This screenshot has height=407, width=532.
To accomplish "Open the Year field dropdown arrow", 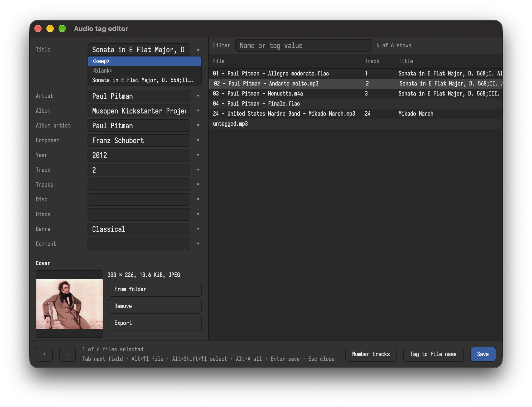I will [x=198, y=155].
